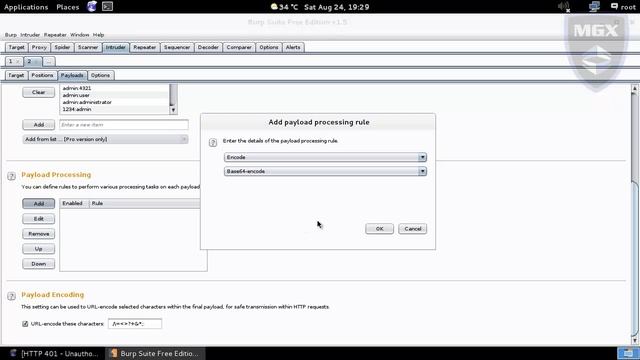Switch to the Positions sub-tab
640x360 pixels.
tap(42, 76)
